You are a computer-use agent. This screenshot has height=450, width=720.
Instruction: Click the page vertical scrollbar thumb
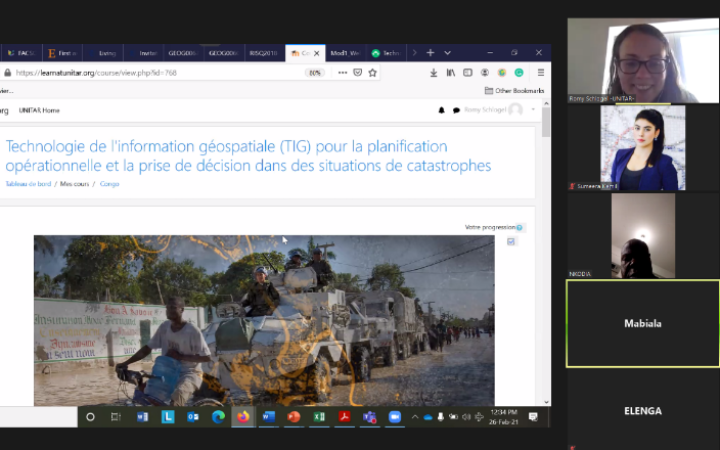pos(546,121)
